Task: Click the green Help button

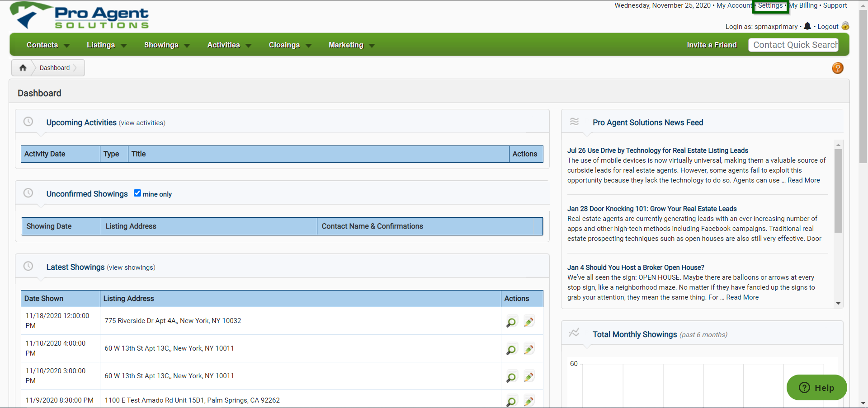Action: click(x=817, y=387)
